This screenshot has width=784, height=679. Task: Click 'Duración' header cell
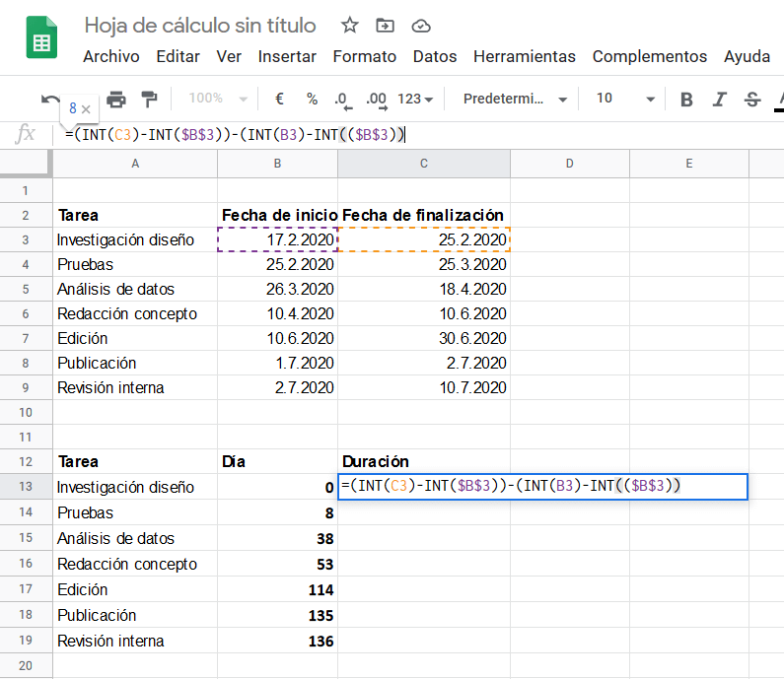[424, 461]
